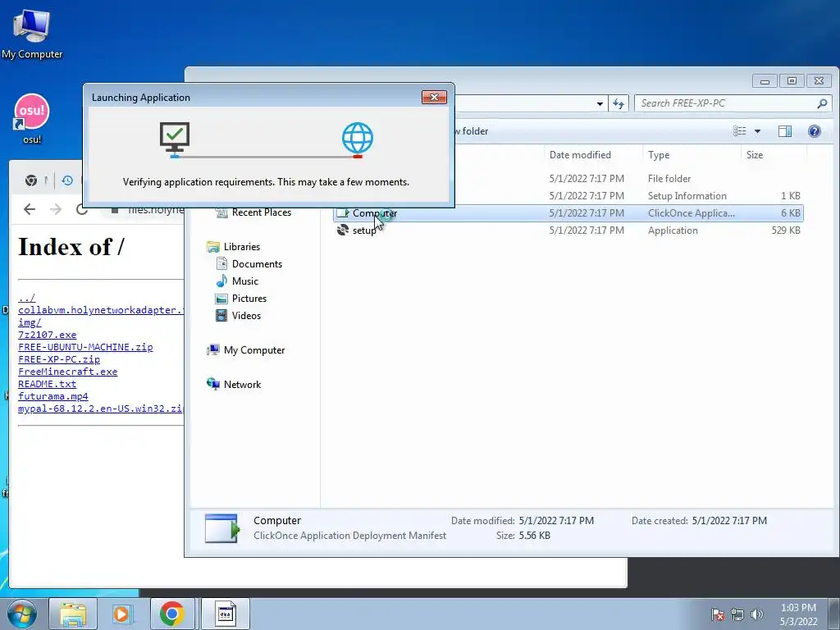Switch to Google Chrome on the taskbar
Image resolution: width=840 pixels, height=630 pixels.
point(171,614)
